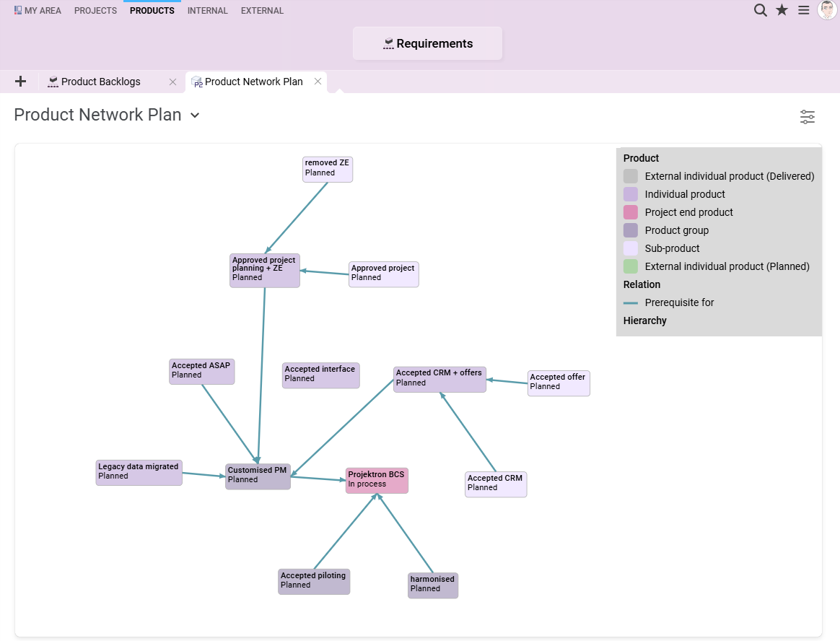Click the Project end product legend swatch
Image resolution: width=840 pixels, height=641 pixels.
pyautogui.click(x=631, y=212)
